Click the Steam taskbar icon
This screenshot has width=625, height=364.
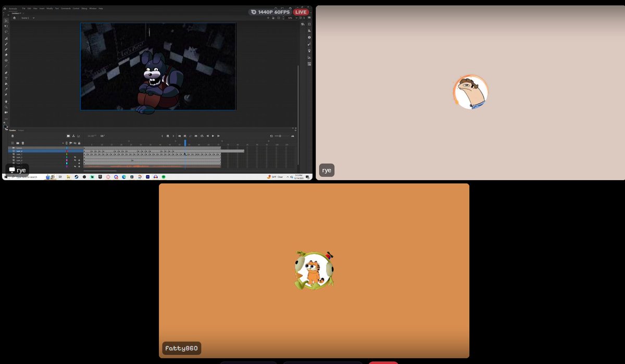tap(76, 177)
